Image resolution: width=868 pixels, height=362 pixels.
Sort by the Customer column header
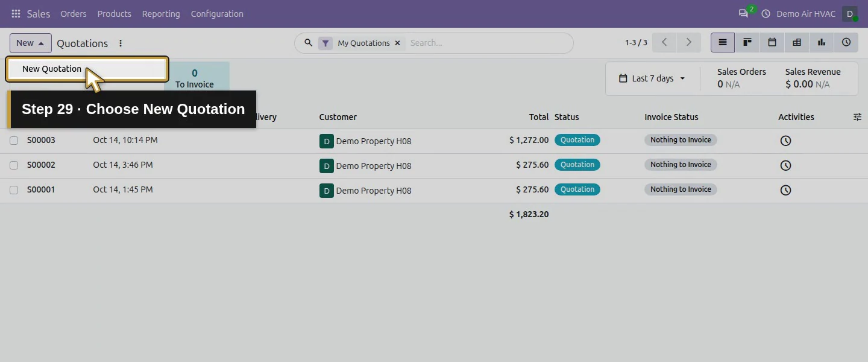(x=338, y=117)
